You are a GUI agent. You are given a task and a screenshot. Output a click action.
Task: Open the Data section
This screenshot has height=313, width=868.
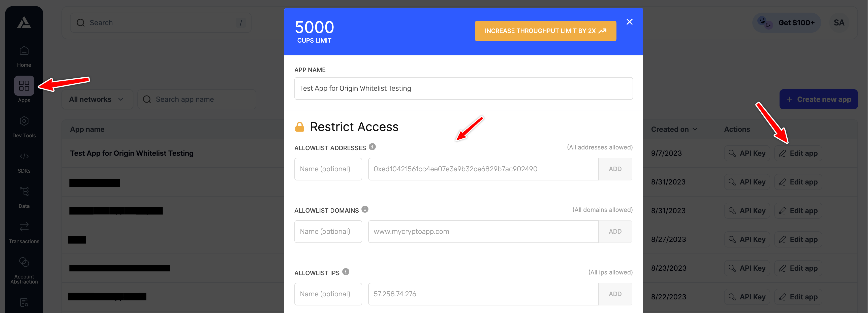click(24, 197)
